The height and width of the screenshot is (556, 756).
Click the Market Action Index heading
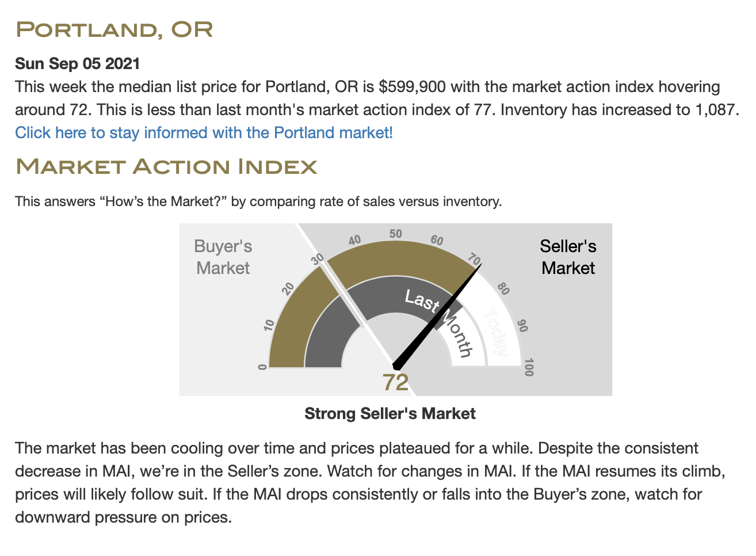click(166, 167)
